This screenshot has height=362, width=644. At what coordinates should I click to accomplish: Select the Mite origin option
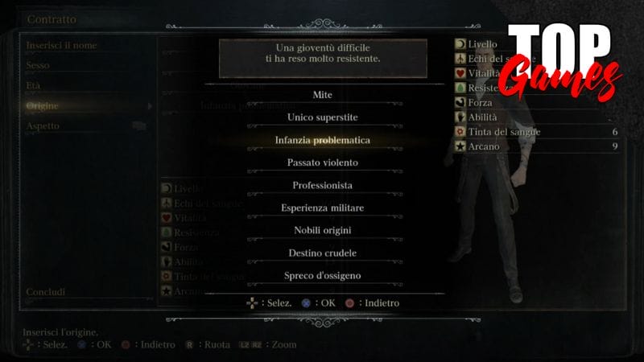tap(323, 95)
